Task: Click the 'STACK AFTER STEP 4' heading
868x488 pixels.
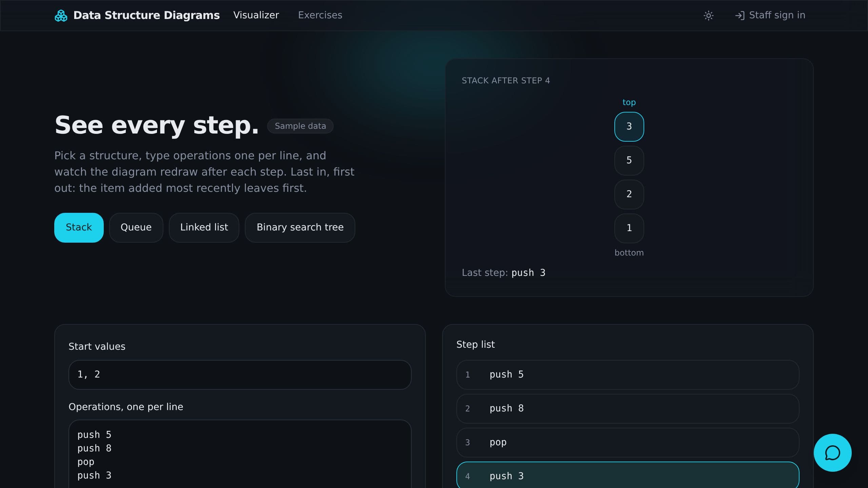Action: click(506, 81)
